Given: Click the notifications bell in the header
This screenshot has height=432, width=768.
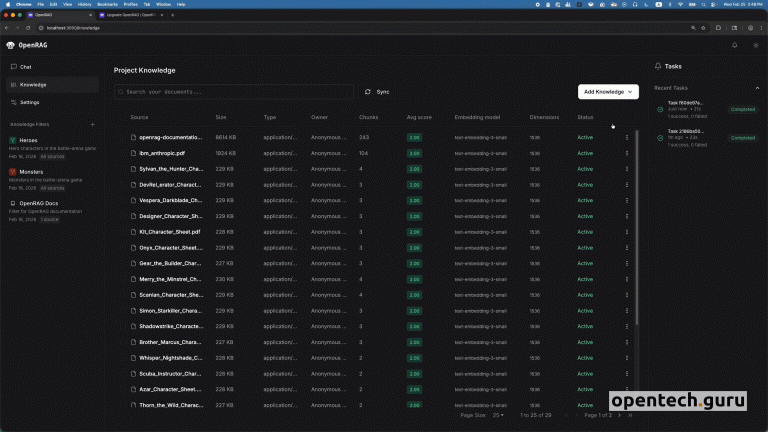Looking at the screenshot, I should pos(735,45).
